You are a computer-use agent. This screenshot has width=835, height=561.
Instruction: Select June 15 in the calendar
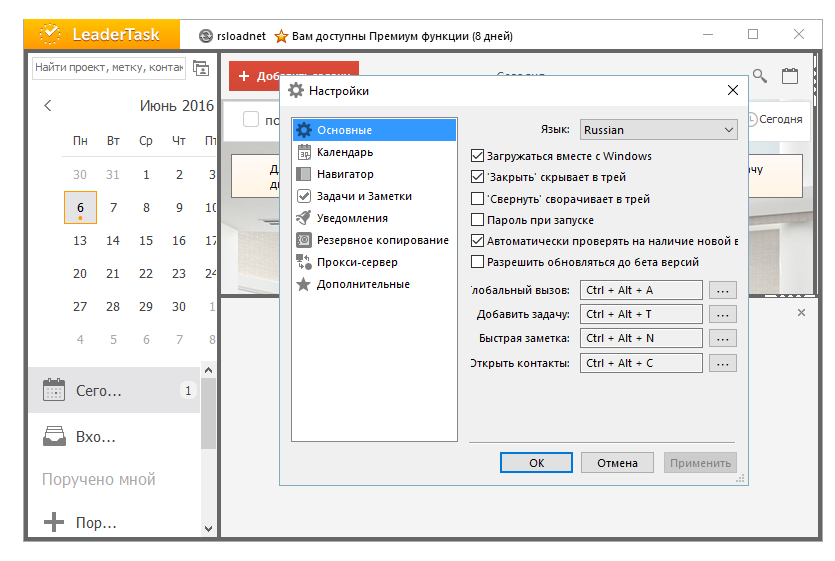(x=146, y=240)
